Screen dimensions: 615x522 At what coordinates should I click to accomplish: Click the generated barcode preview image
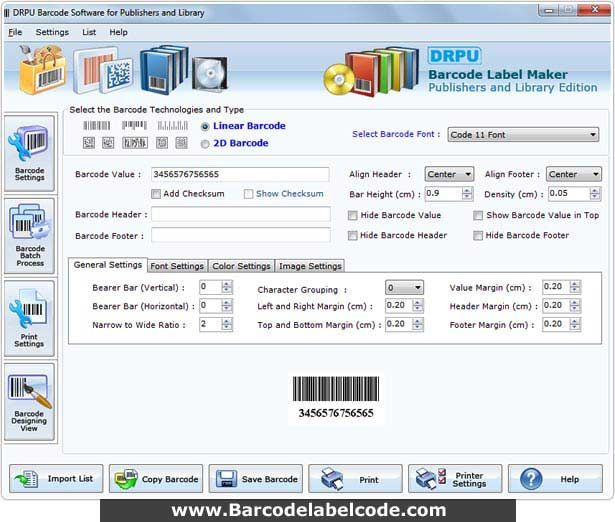[x=336, y=398]
